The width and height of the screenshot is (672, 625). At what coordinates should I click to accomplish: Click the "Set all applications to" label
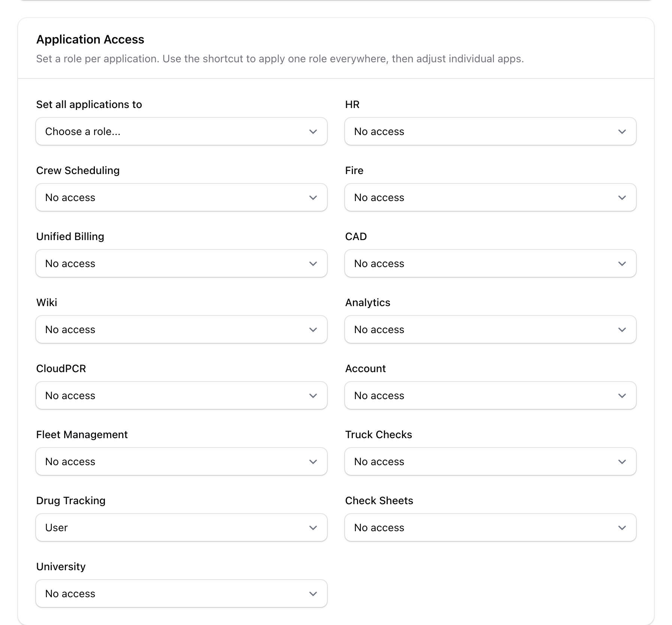[89, 104]
